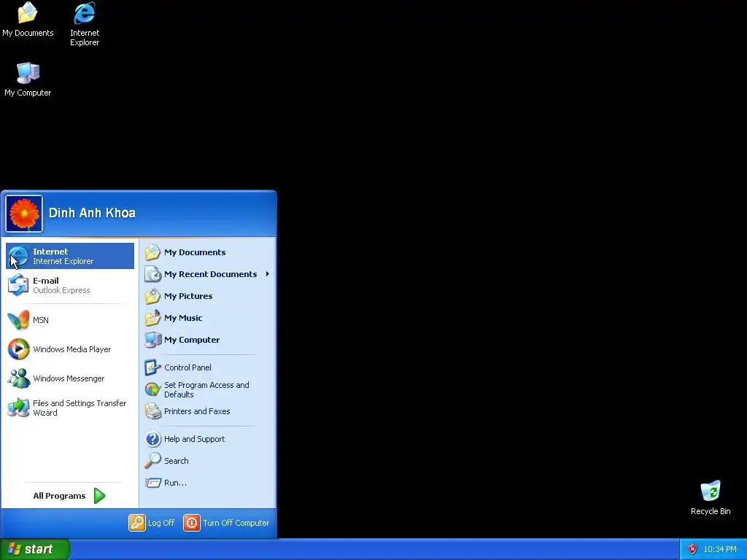Open Printers and Faxes

tap(208, 411)
